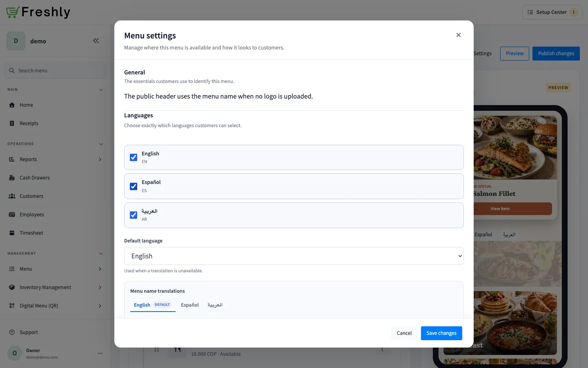Screen dimensions: 588x368
Task: Expand the Reports submenu chevron
Action: (x=100, y=159)
